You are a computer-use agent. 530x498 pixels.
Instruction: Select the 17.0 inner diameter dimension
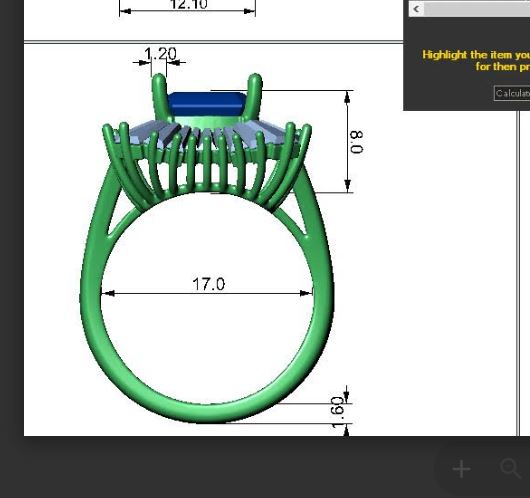coord(208,284)
